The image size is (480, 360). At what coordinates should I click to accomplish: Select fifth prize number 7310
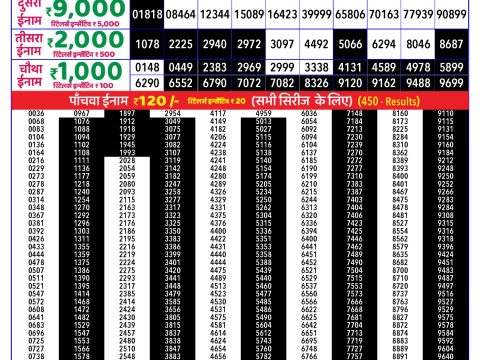click(354, 176)
